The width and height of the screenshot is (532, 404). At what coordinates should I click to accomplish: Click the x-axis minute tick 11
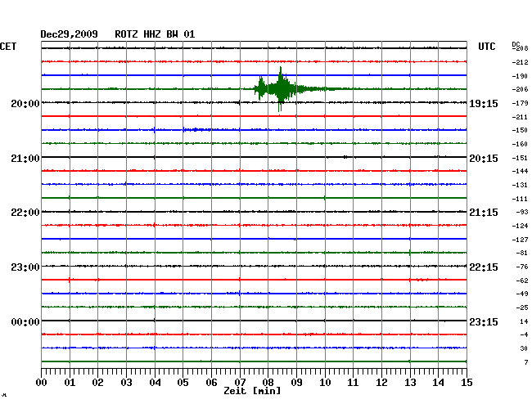[354, 382]
